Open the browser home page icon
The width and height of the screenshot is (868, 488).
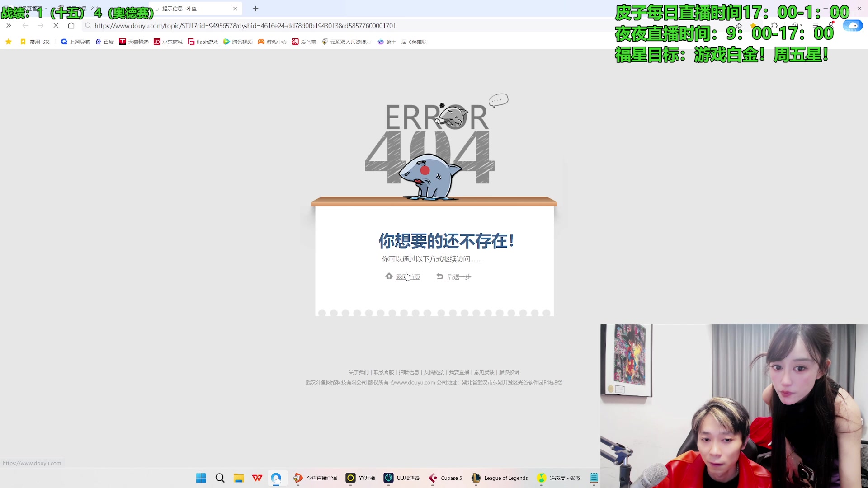pos(71,26)
